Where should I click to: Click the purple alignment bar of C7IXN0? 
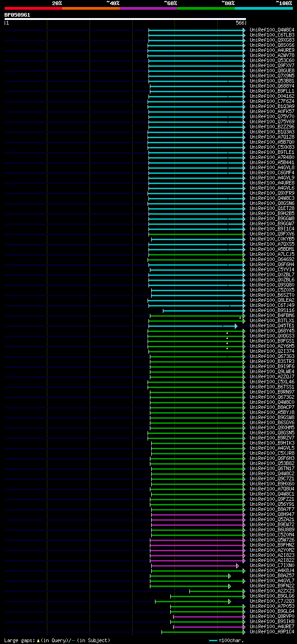point(195,566)
